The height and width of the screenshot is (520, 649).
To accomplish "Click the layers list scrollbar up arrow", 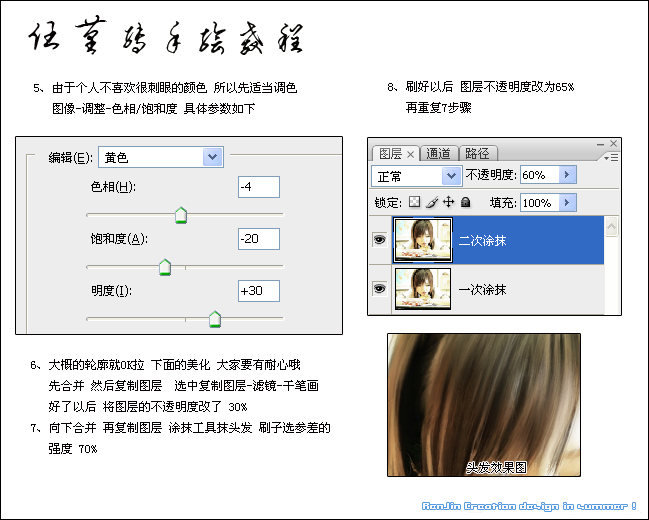I will tap(612, 227).
